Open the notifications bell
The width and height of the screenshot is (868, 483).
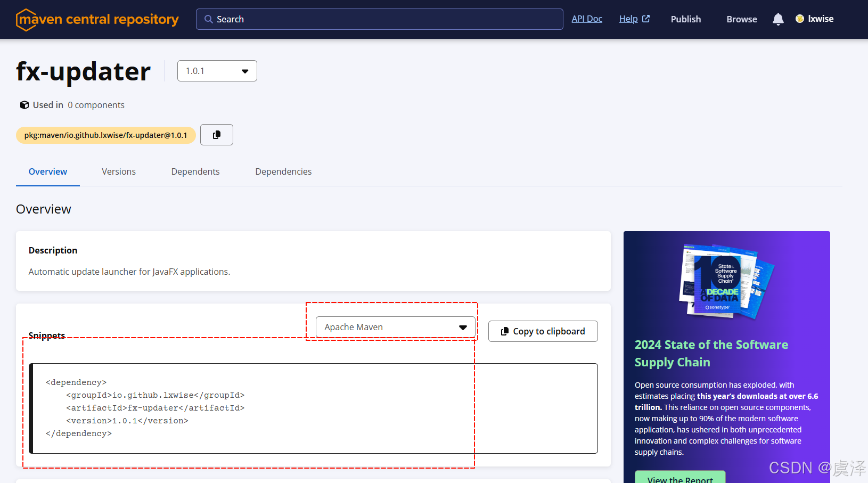click(778, 19)
